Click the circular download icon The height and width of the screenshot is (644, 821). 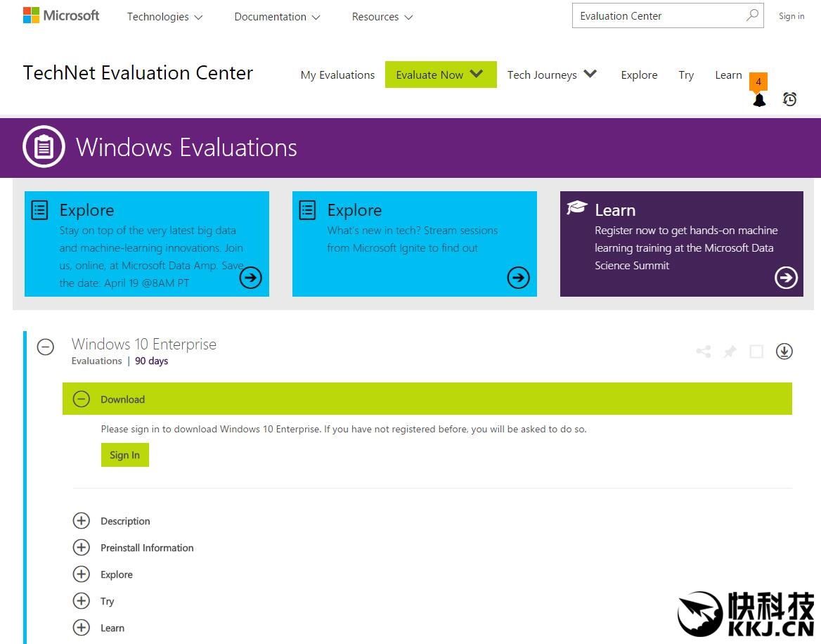tap(784, 352)
